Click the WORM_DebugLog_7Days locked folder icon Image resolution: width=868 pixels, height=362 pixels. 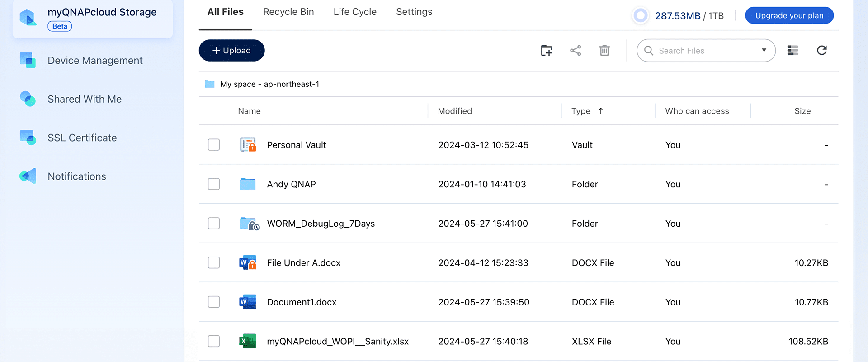coord(250,224)
